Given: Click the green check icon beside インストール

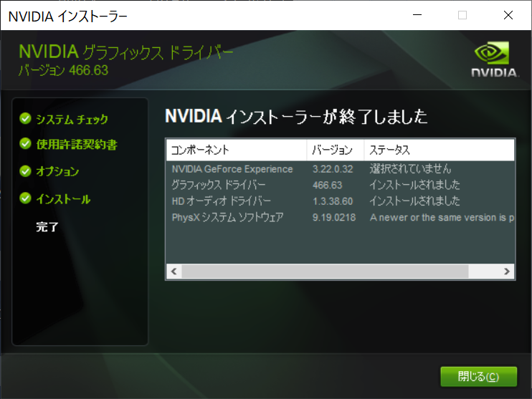Looking at the screenshot, I should 25,198.
